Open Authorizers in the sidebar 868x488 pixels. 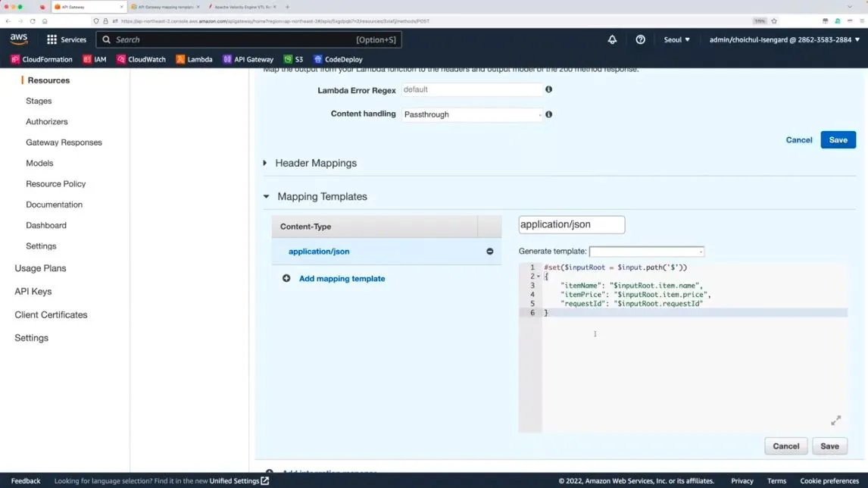pyautogui.click(x=46, y=121)
